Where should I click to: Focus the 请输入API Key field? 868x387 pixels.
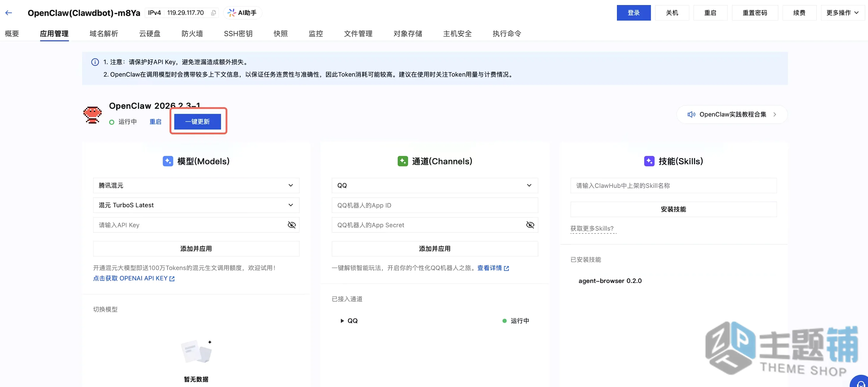pos(196,225)
